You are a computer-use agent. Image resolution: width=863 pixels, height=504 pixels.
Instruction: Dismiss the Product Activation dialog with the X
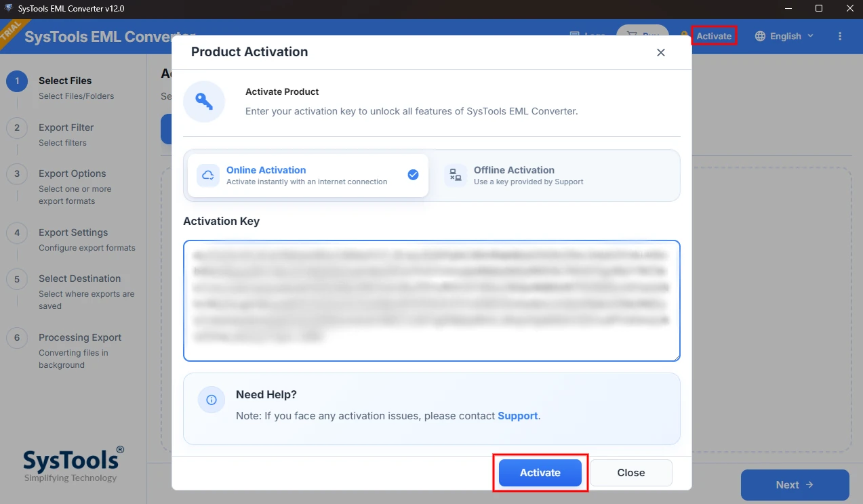click(x=661, y=52)
